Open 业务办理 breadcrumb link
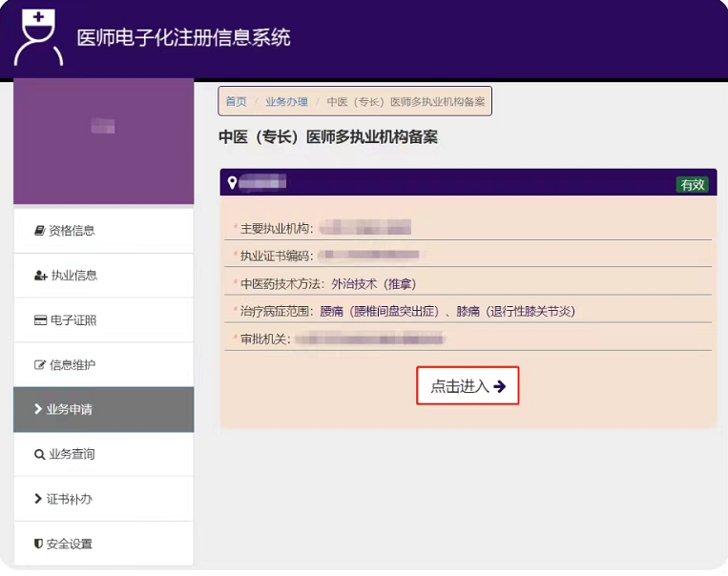 click(286, 102)
